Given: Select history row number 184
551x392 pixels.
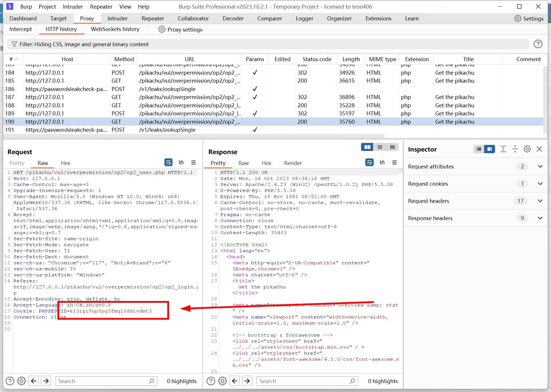Looking at the screenshot, I should [273, 73].
